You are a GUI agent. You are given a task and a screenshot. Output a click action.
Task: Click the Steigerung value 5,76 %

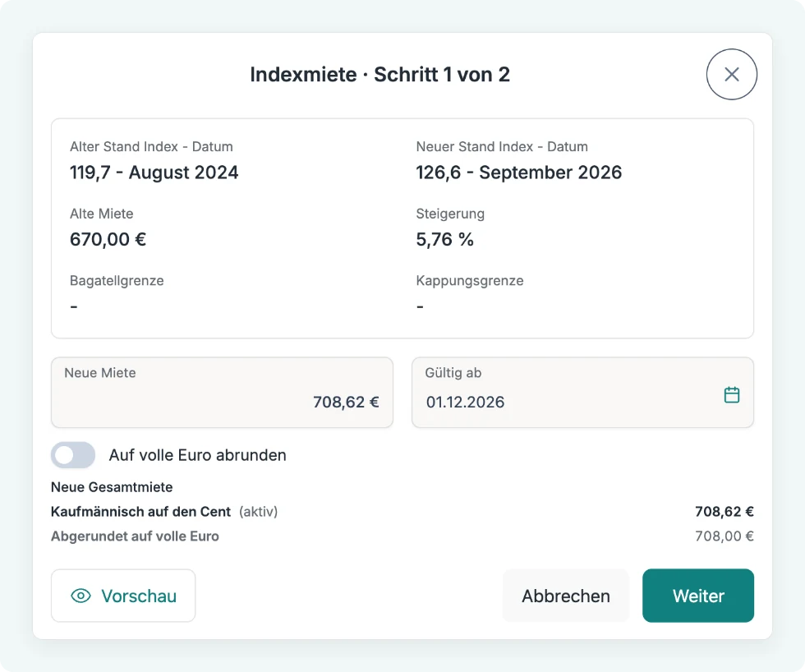(x=444, y=239)
